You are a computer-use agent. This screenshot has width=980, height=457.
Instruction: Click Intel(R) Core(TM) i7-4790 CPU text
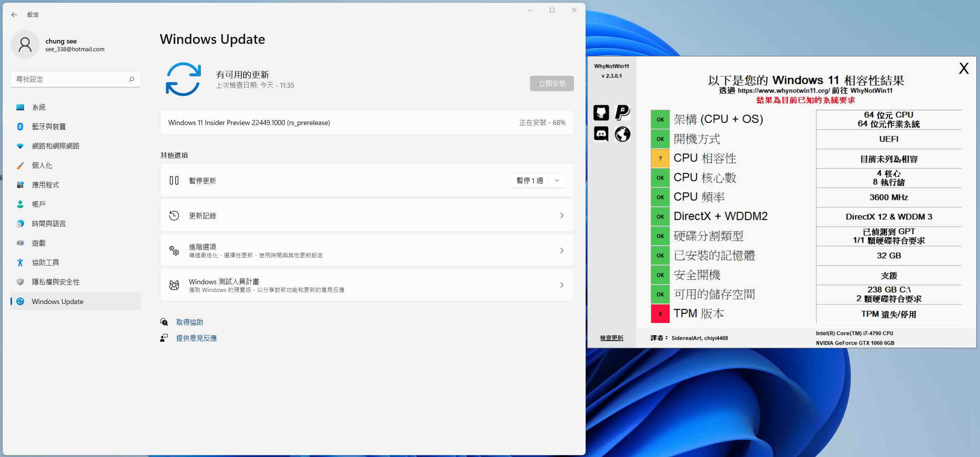[854, 333]
